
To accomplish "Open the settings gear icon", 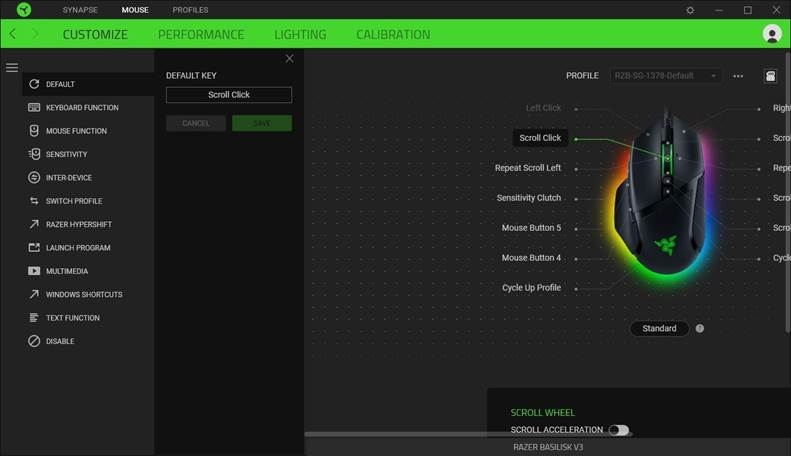I will 690,10.
